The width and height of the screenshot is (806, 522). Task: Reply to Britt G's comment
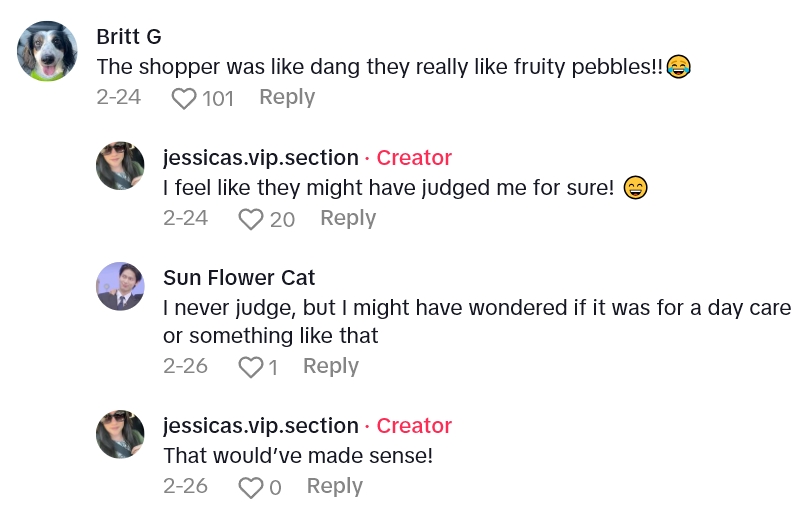coord(287,97)
